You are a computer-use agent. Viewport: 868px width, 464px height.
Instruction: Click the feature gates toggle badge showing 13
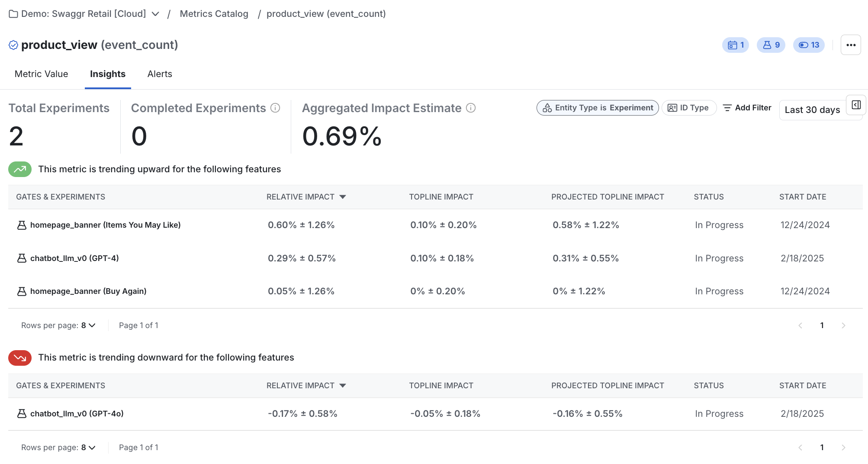point(808,45)
